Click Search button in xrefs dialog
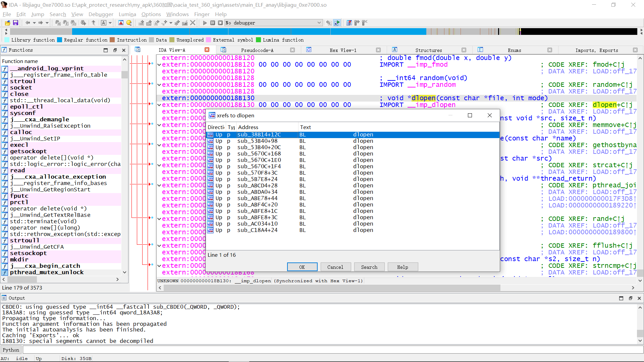 369,267
